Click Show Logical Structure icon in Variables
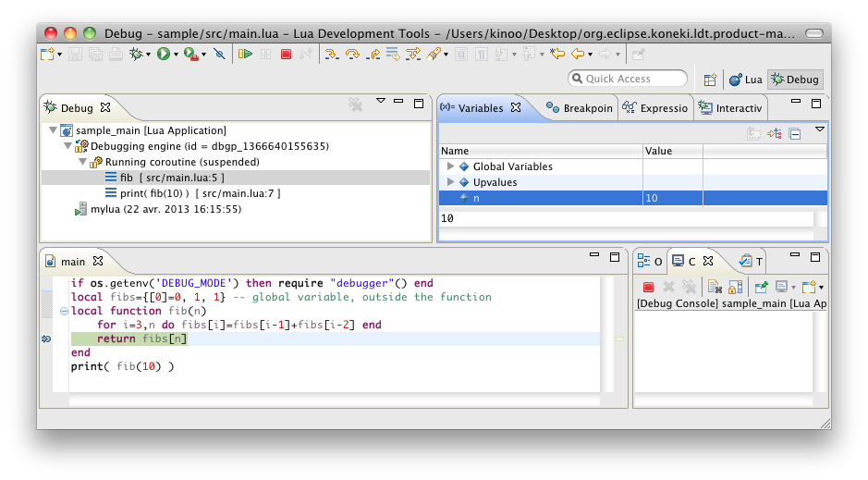Viewport: 868px width, 480px height. (x=774, y=133)
